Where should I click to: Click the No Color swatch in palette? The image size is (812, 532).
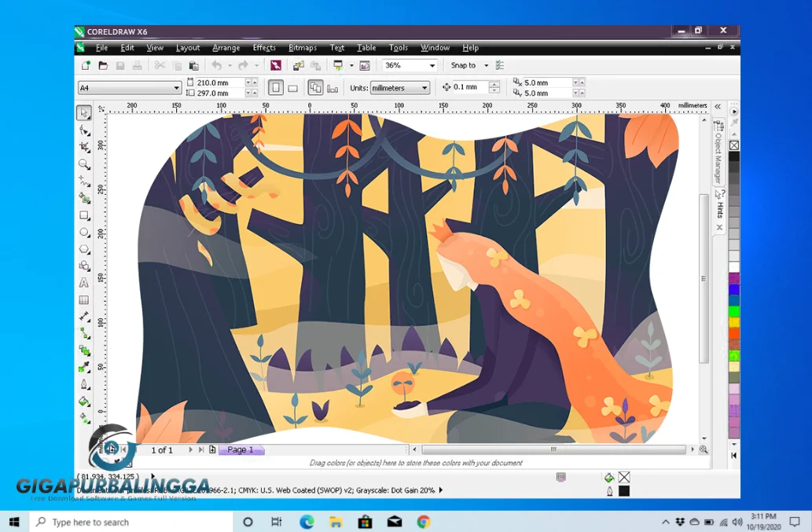click(x=734, y=145)
